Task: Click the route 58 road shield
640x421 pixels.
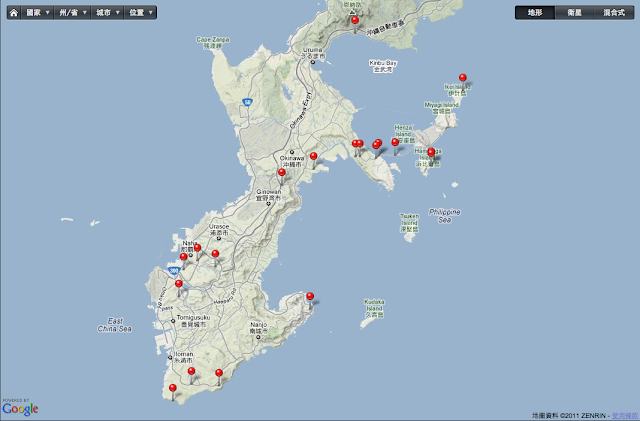Action: [247, 102]
